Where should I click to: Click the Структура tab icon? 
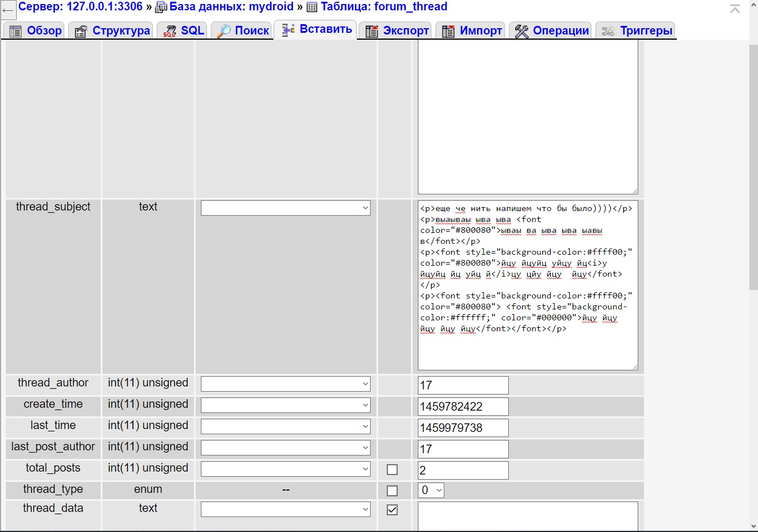click(x=81, y=31)
